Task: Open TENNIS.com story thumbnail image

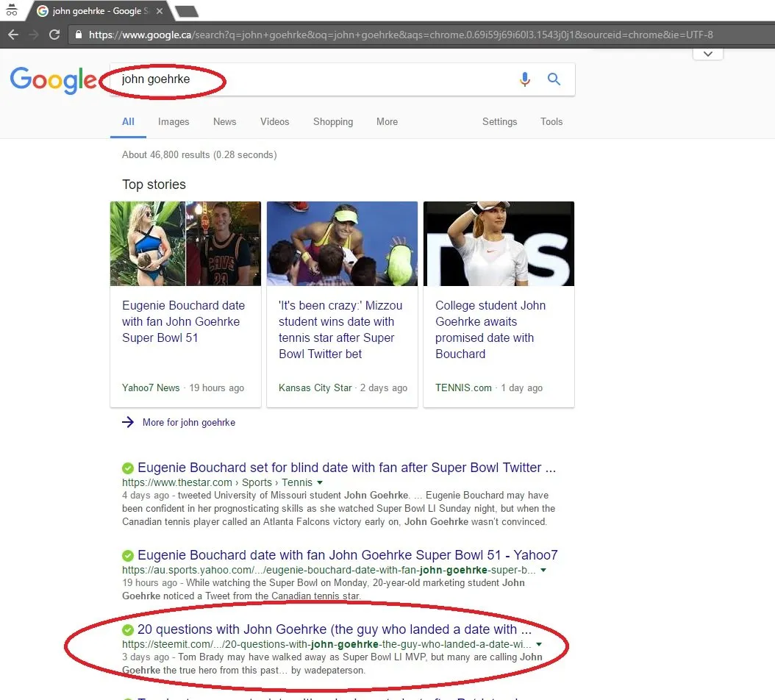Action: pyautogui.click(x=499, y=243)
